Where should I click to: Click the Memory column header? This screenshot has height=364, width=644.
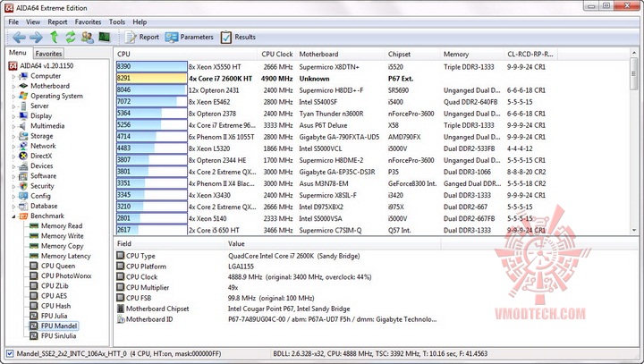[472, 55]
